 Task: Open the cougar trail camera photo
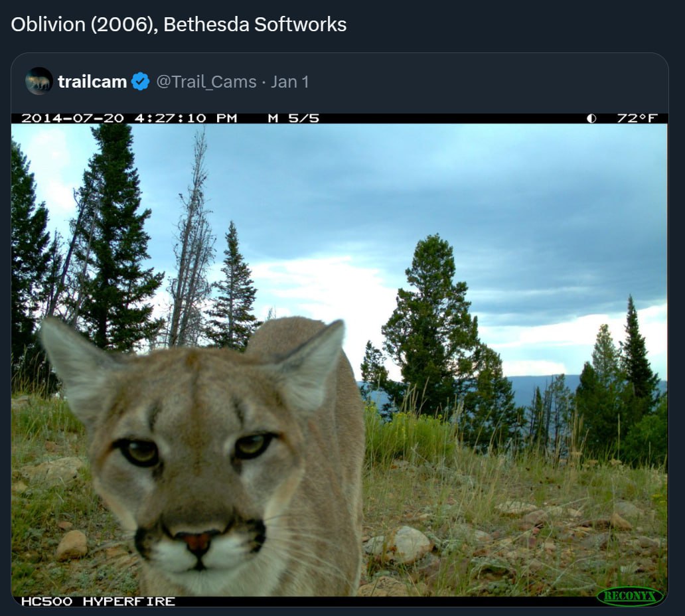[x=339, y=360]
